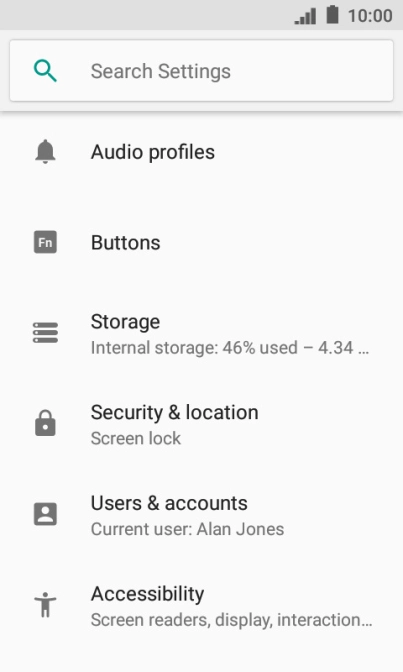Tap the magnifier search icon
Image resolution: width=403 pixels, height=672 pixels.
coord(45,71)
